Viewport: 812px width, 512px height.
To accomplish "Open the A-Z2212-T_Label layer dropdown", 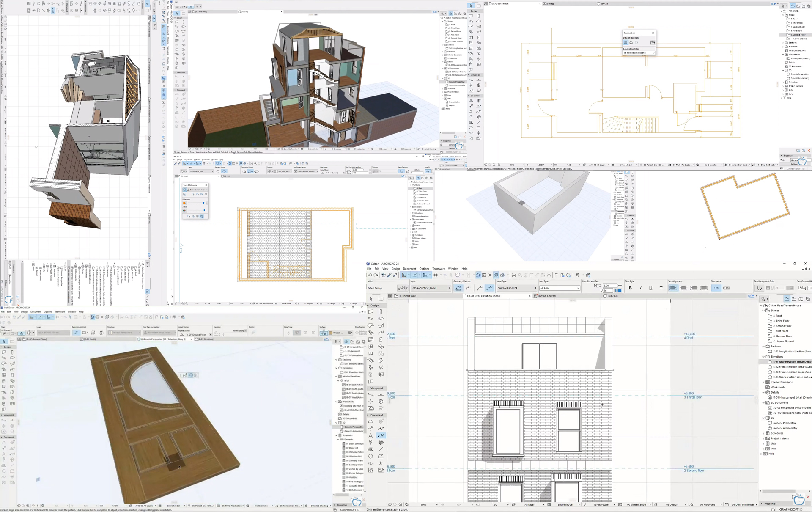I will coord(432,288).
